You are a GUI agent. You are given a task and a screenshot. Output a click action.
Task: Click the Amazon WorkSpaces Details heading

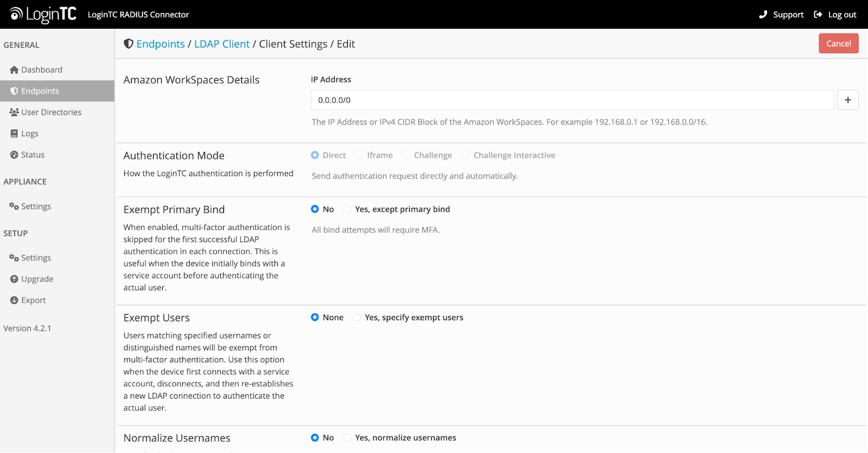[192, 80]
